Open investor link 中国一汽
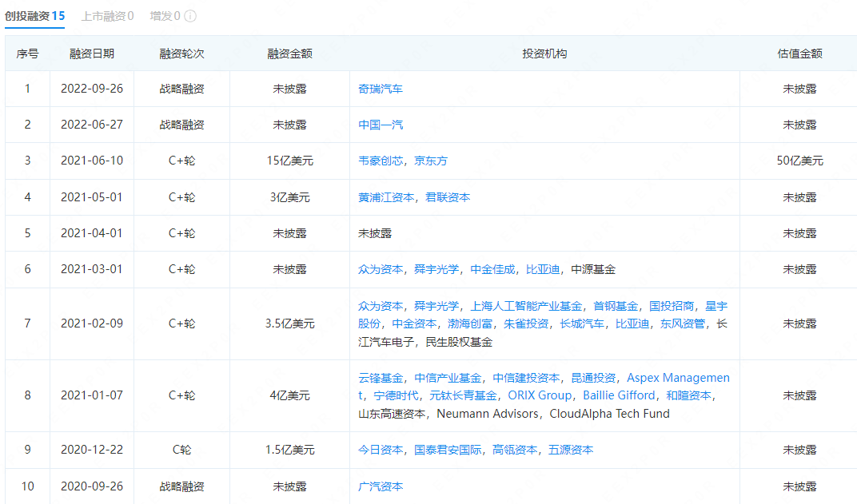This screenshot has width=857, height=504. [381, 125]
